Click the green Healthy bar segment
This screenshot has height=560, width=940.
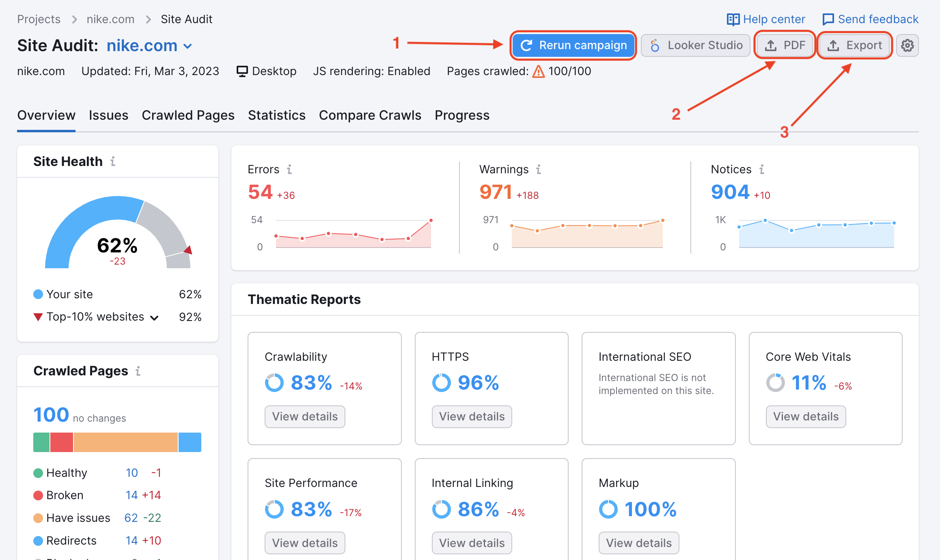[x=41, y=442]
